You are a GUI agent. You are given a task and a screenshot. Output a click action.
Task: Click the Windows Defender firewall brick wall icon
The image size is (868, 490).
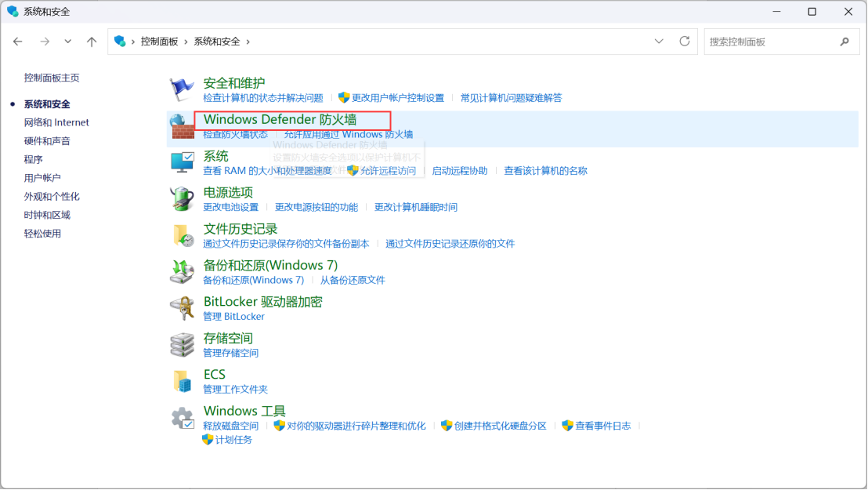pos(182,126)
